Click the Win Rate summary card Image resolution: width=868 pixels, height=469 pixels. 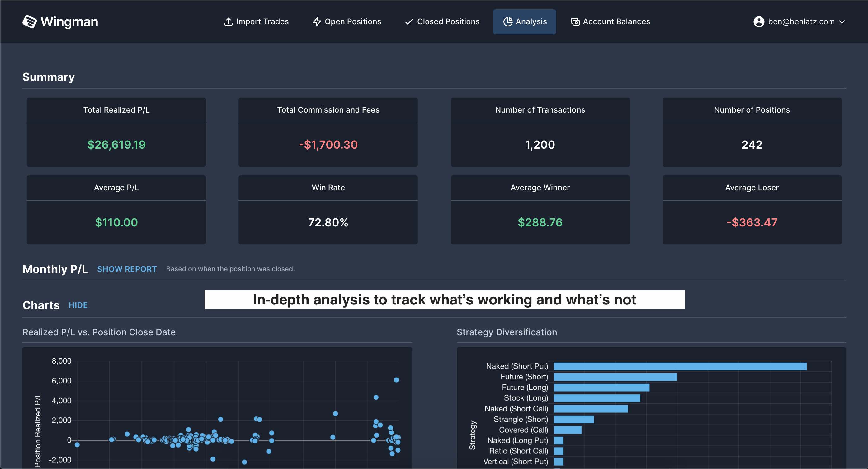coord(328,209)
